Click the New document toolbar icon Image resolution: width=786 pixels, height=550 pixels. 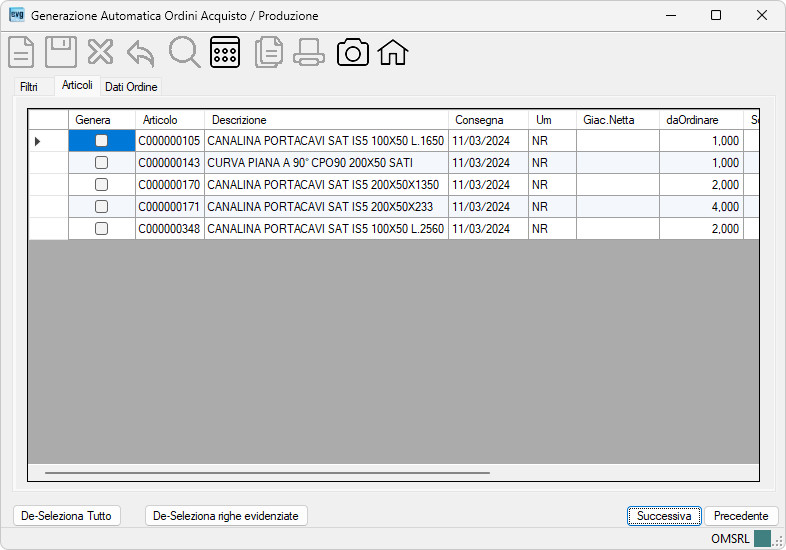21,52
